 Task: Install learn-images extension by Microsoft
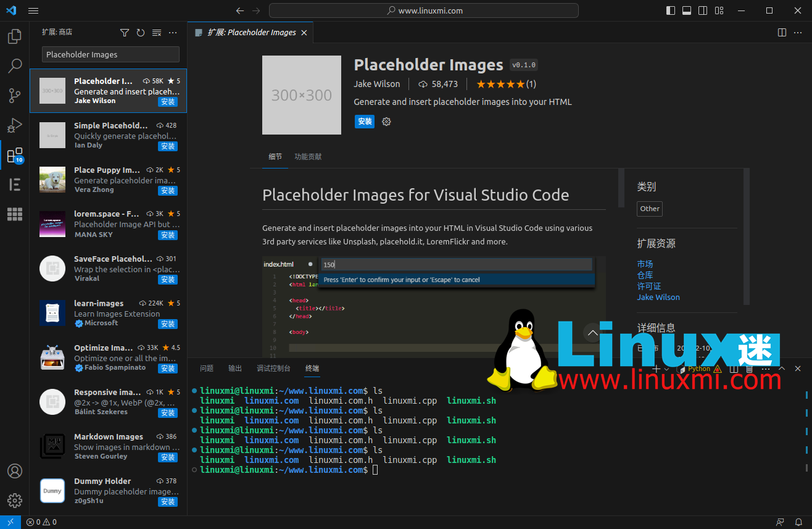pyautogui.click(x=168, y=324)
